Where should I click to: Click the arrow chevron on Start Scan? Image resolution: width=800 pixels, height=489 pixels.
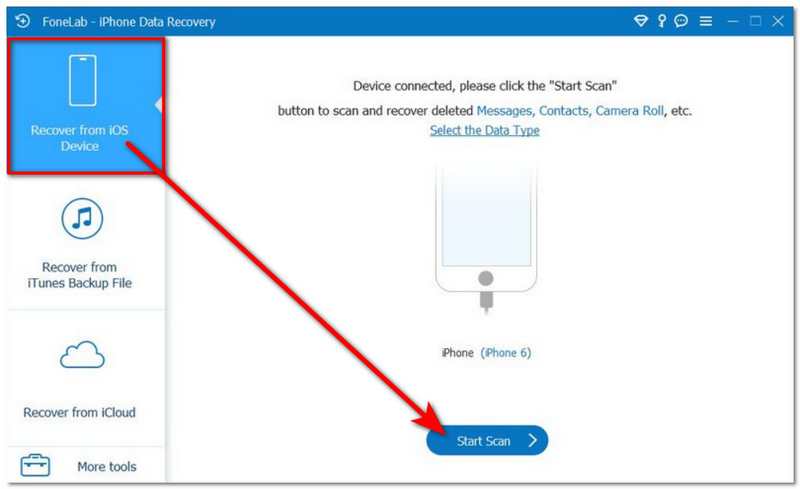(x=532, y=440)
